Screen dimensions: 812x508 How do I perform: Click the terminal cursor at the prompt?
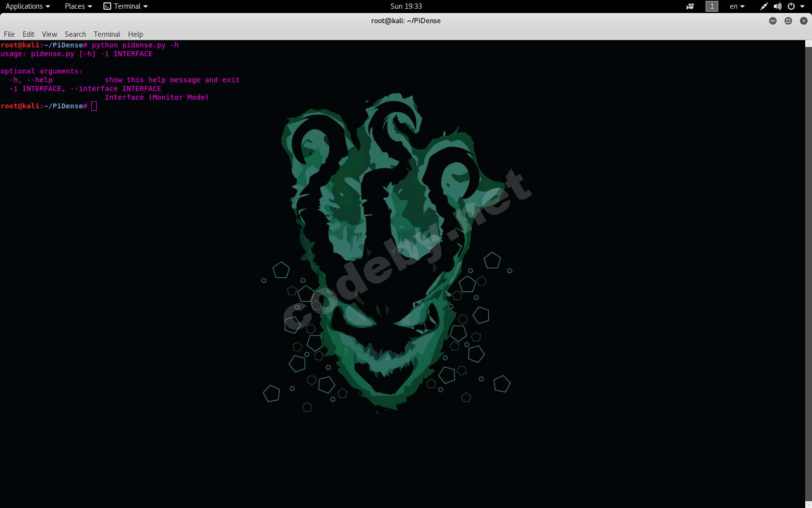[x=94, y=106]
